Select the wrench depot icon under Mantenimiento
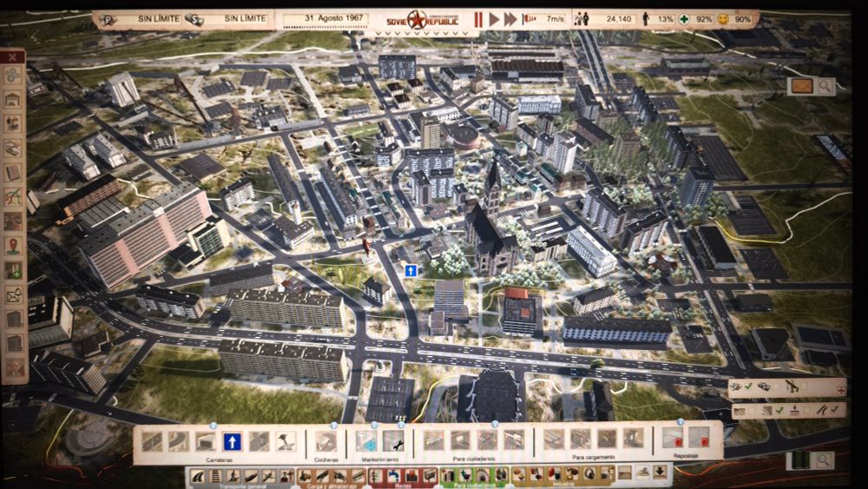The image size is (868, 489). click(393, 442)
